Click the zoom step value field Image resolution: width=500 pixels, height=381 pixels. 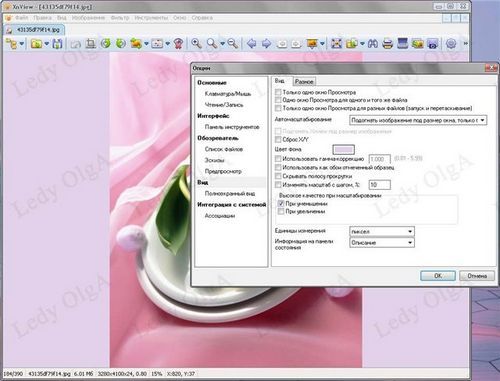(x=379, y=185)
